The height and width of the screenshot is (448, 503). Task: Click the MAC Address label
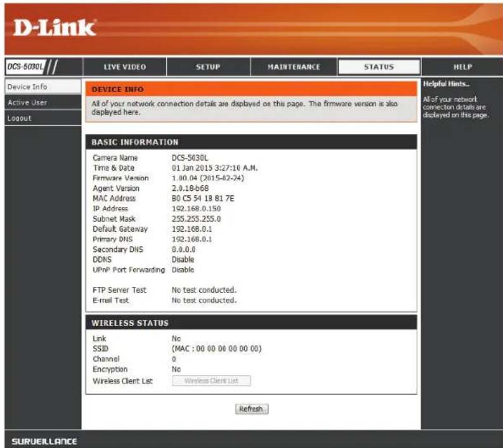tap(114, 199)
